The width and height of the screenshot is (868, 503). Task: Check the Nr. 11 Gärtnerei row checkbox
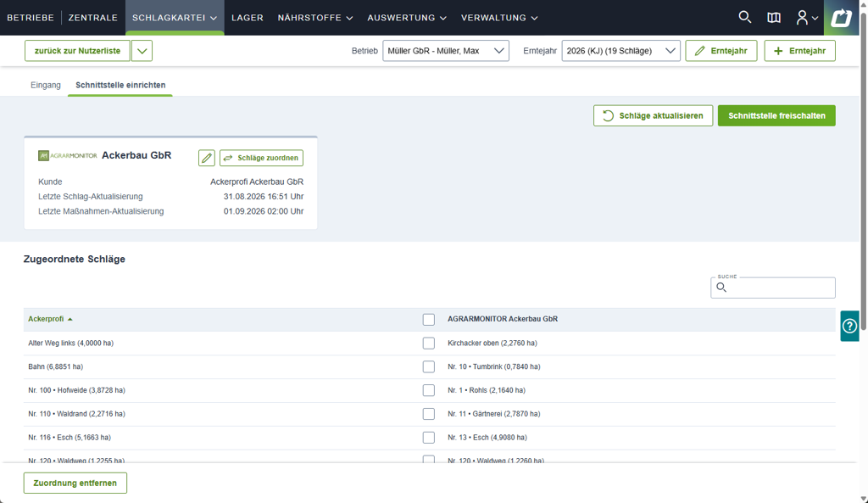click(x=428, y=414)
